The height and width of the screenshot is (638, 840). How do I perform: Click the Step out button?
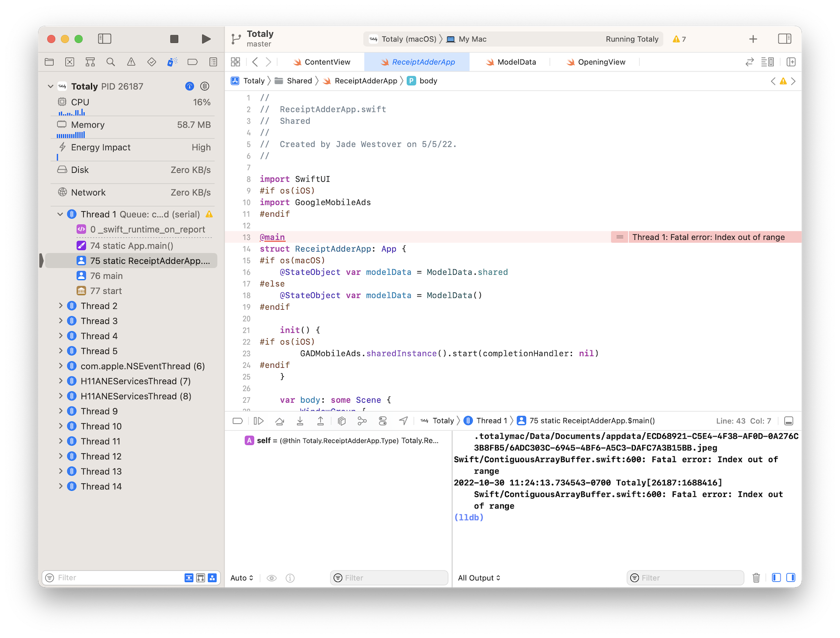(x=320, y=421)
